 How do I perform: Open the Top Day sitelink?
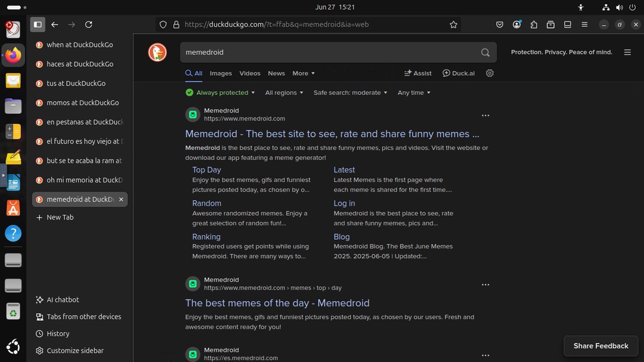point(206,170)
